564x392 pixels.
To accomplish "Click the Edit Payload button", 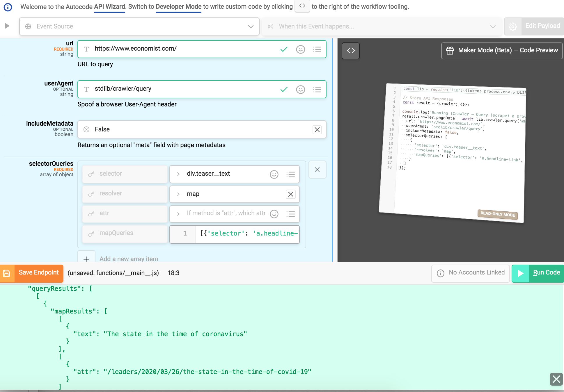I will [x=542, y=26].
